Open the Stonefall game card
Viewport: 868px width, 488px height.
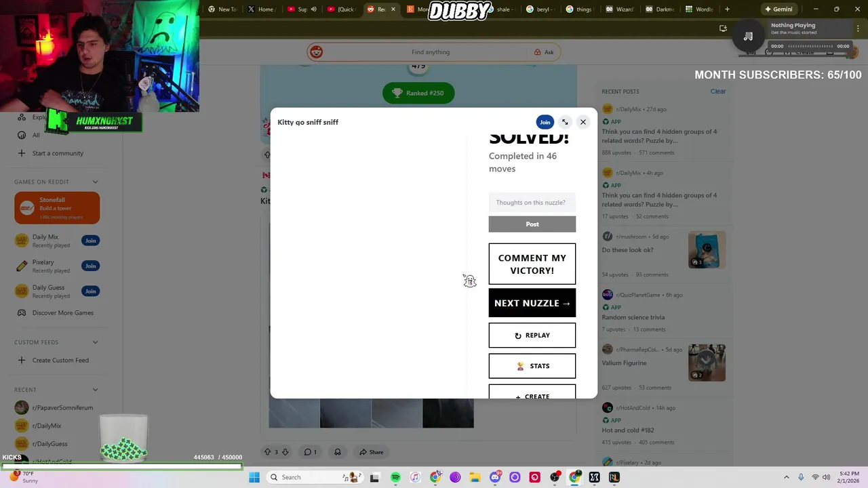(57, 208)
